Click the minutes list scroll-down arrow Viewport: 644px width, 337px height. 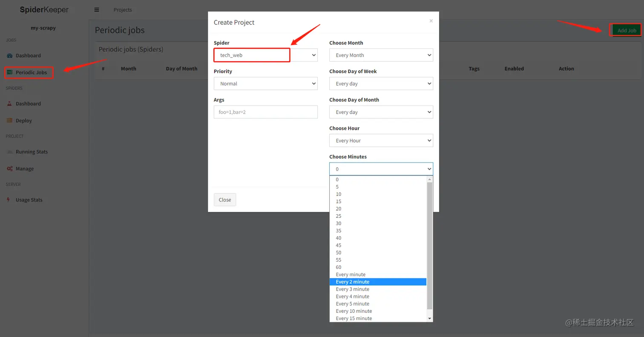click(430, 318)
